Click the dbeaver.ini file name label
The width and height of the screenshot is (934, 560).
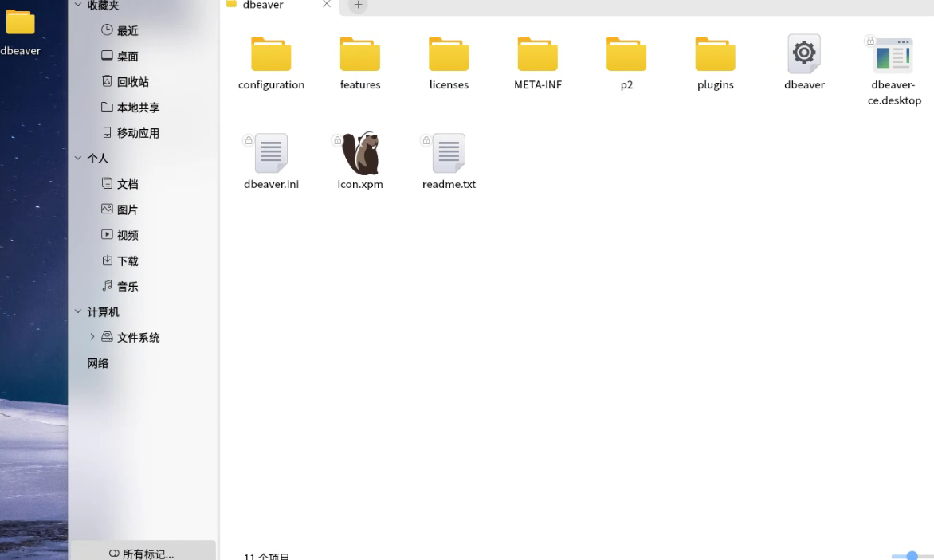coord(271,184)
